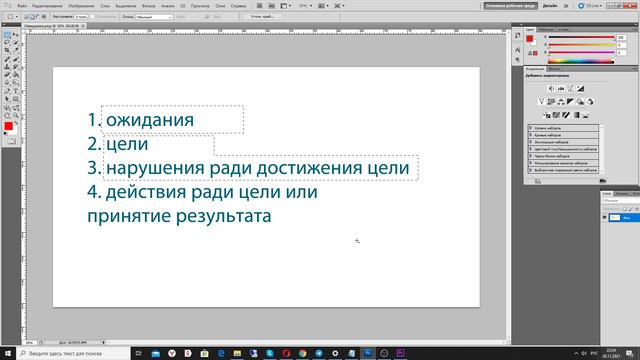Viewport: 640px width, 360px height.
Task: Select the Eraser tool
Action: click(7, 75)
